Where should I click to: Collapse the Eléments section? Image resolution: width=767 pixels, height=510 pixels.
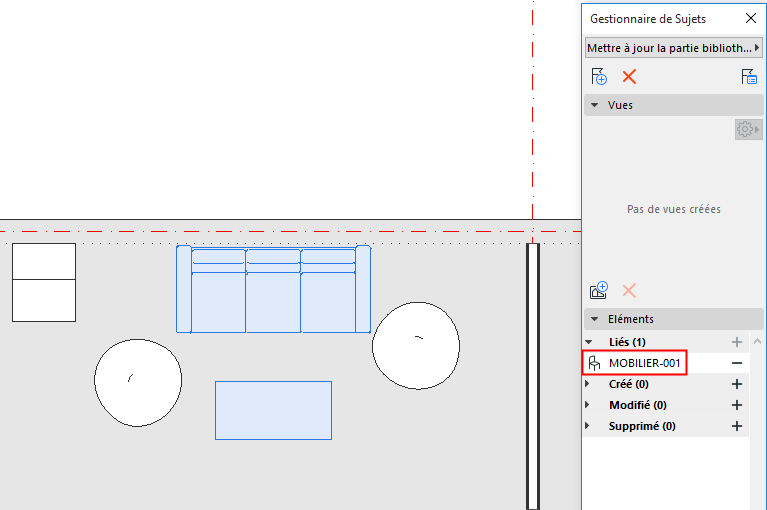click(594, 319)
